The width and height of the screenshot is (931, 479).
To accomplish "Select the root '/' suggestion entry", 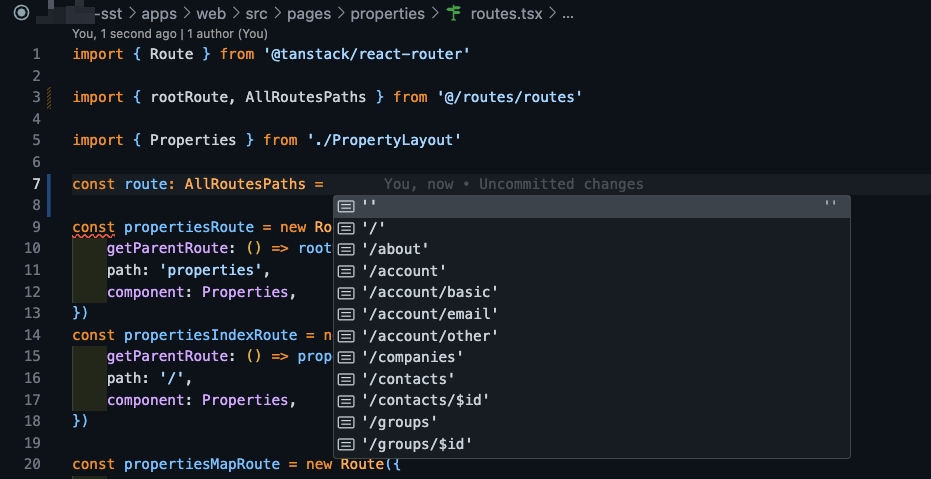I will (374, 227).
